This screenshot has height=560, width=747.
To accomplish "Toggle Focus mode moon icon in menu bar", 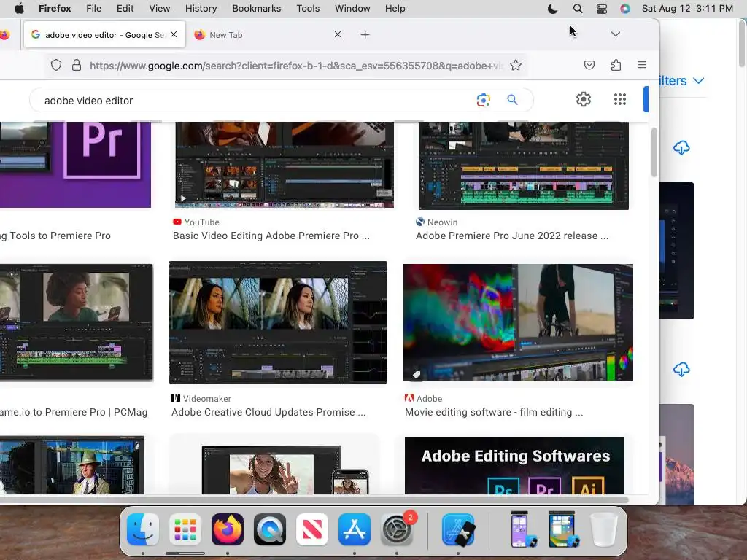I will (x=553, y=8).
